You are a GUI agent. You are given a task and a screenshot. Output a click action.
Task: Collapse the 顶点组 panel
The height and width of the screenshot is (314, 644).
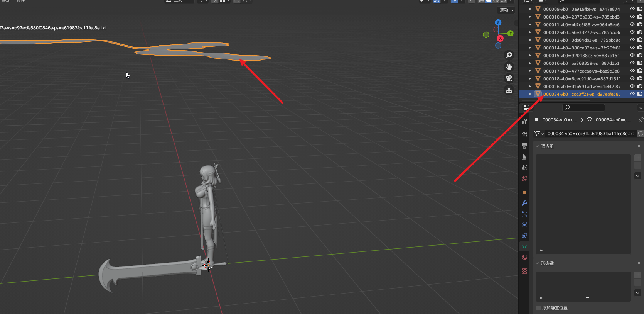pyautogui.click(x=538, y=146)
